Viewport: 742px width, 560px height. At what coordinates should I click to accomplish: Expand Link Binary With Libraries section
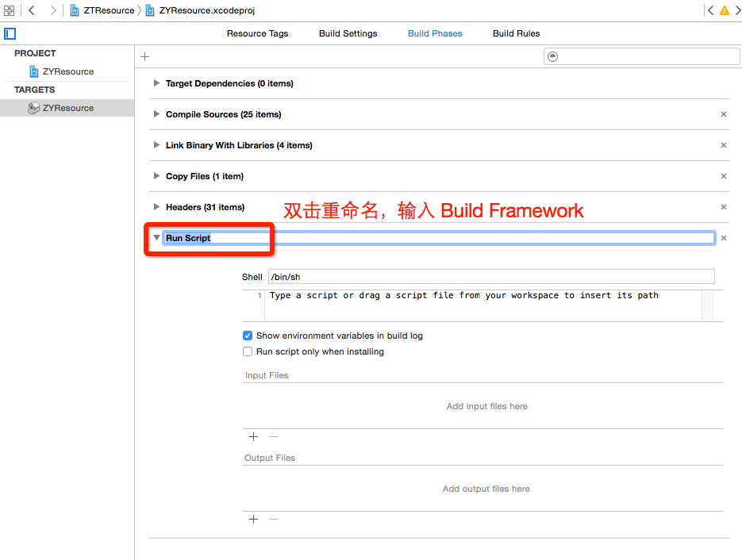156,145
